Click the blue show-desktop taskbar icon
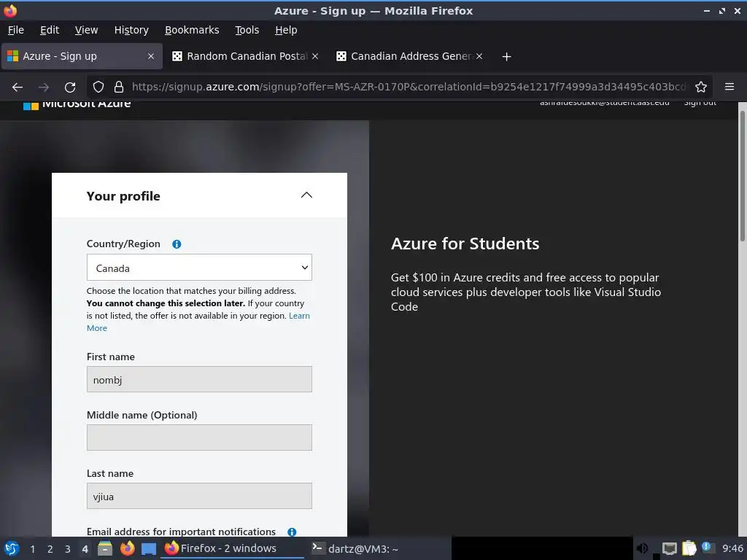Image resolution: width=747 pixels, height=560 pixels. click(x=149, y=549)
